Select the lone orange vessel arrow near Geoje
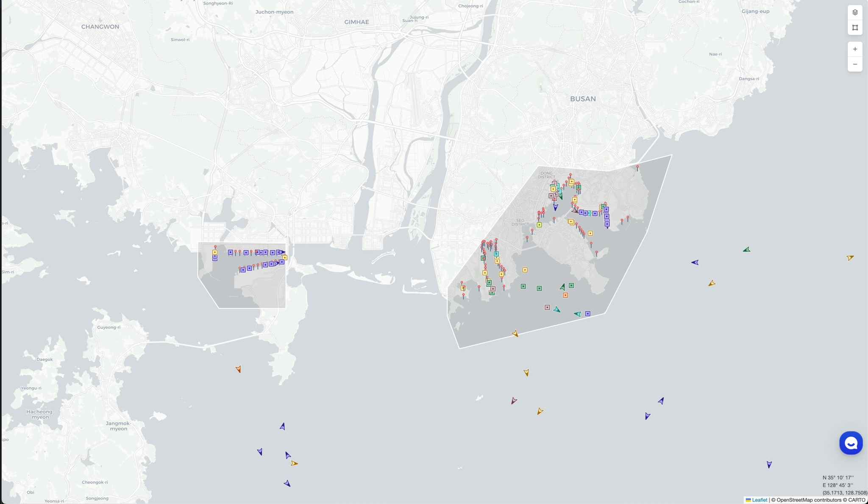 click(x=239, y=369)
